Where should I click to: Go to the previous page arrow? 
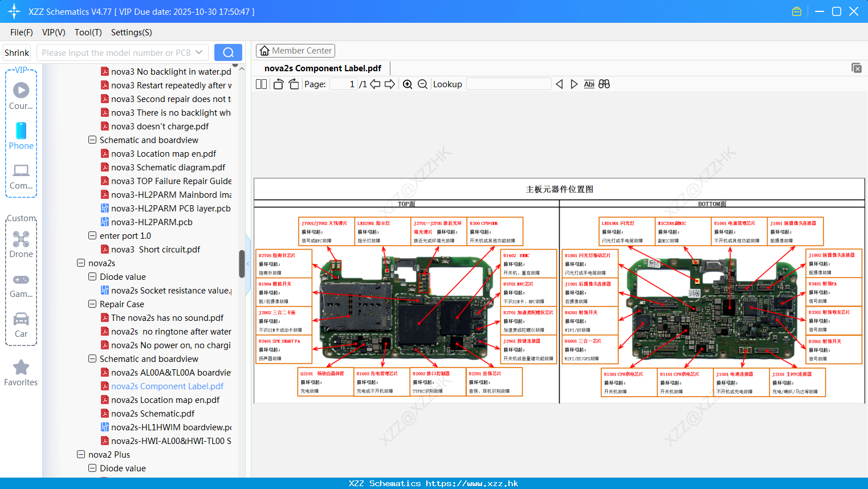tap(375, 84)
